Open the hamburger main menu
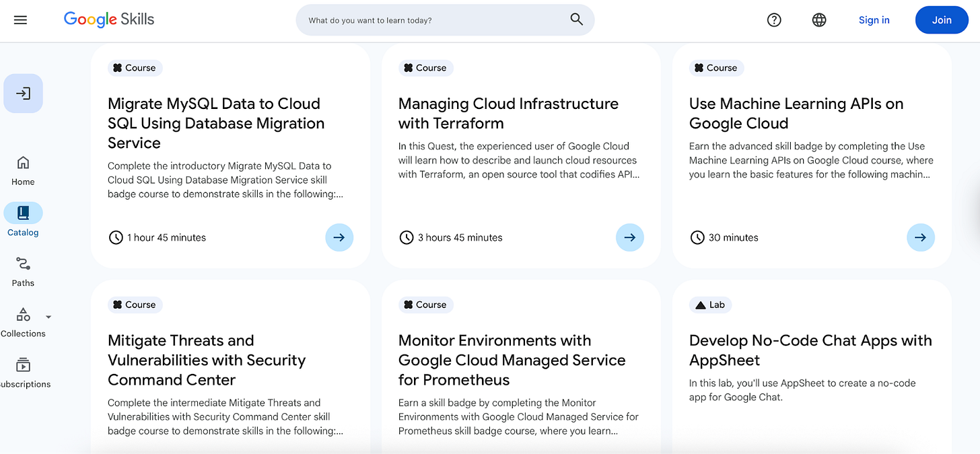Screen dimensions: 980x454 click(x=20, y=20)
